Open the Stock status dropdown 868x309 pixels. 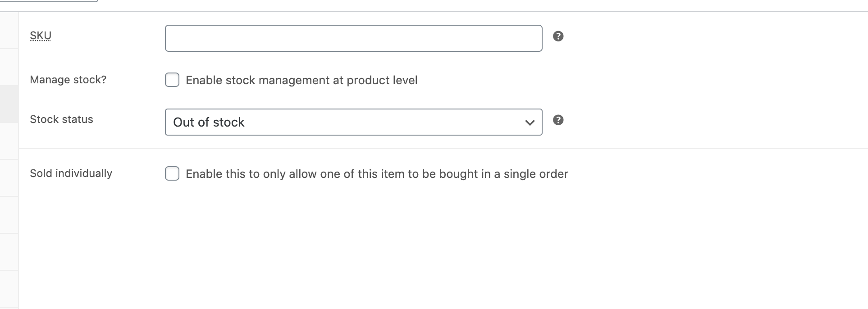pos(353,122)
